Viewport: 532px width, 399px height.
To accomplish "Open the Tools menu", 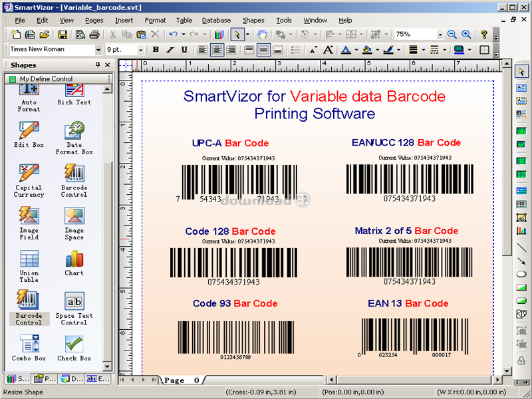I will (284, 21).
